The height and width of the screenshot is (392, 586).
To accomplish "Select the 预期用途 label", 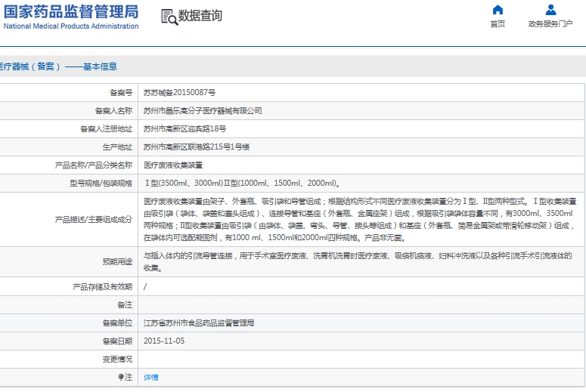I will coord(117,261).
